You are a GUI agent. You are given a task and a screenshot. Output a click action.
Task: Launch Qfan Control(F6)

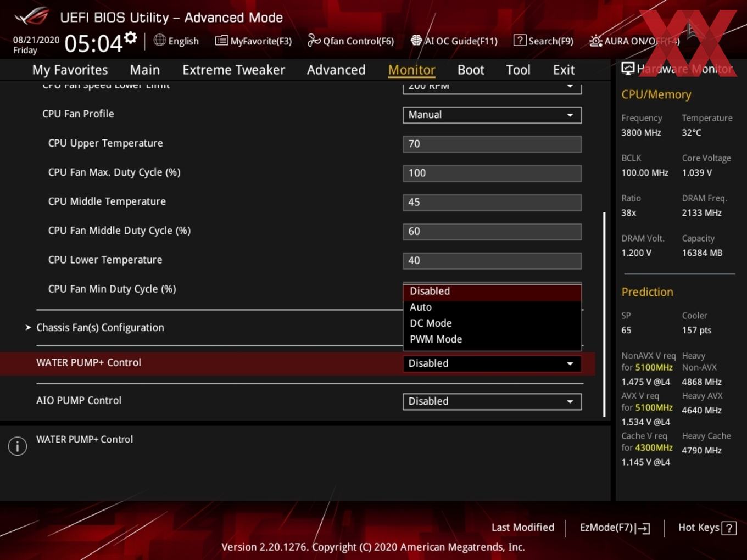click(x=350, y=41)
